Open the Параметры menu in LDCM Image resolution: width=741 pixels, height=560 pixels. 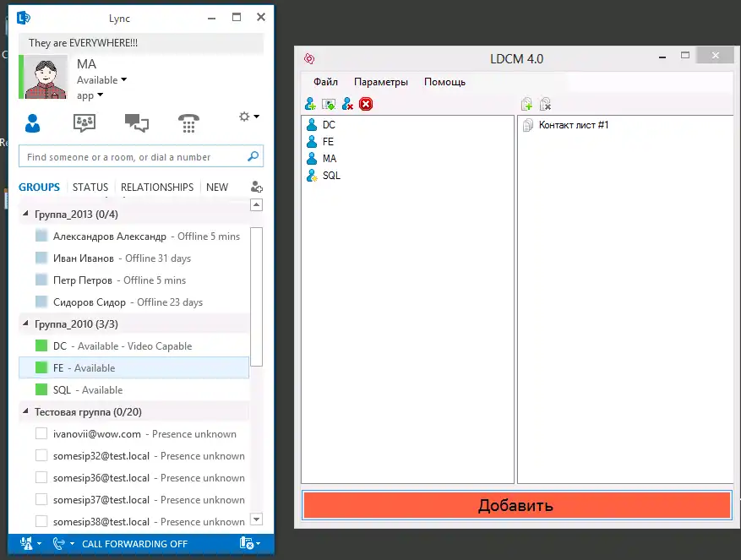pos(381,82)
